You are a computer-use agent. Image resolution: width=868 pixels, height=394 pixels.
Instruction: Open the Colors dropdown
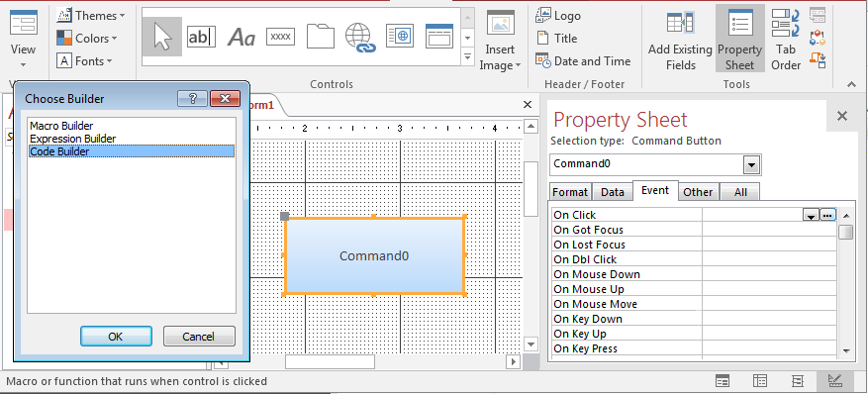coord(87,39)
